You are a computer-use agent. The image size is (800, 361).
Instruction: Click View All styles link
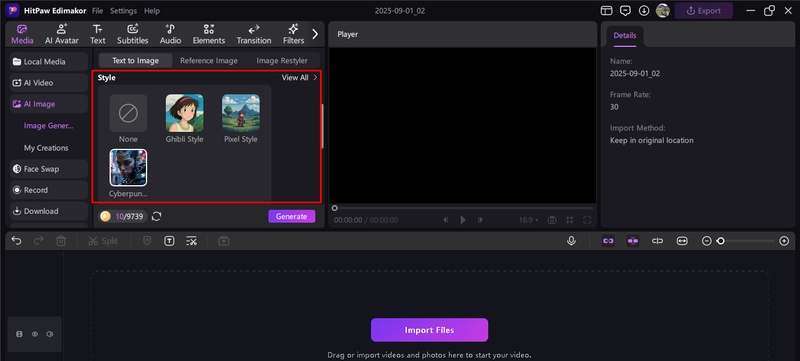pyautogui.click(x=299, y=78)
